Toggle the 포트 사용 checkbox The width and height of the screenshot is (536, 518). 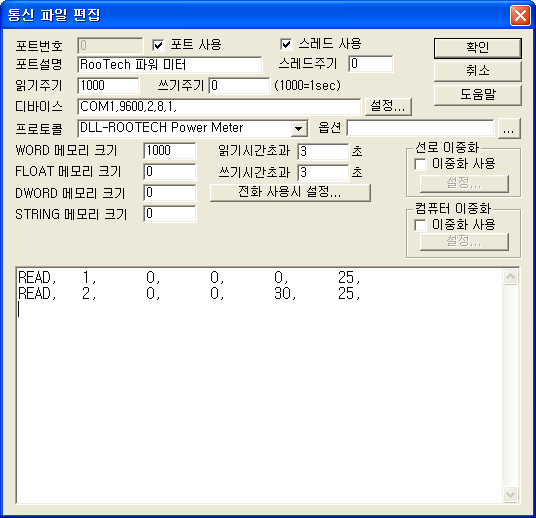[158, 45]
